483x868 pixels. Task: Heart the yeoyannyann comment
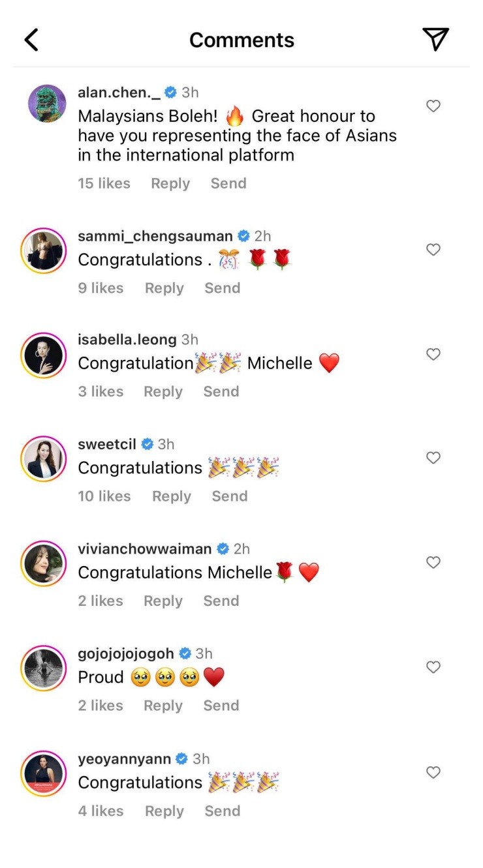point(433,772)
